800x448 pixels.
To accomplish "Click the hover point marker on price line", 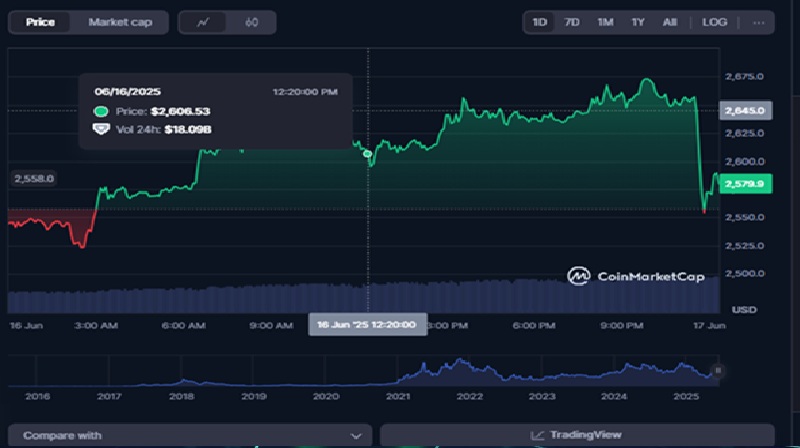I will coord(368,153).
